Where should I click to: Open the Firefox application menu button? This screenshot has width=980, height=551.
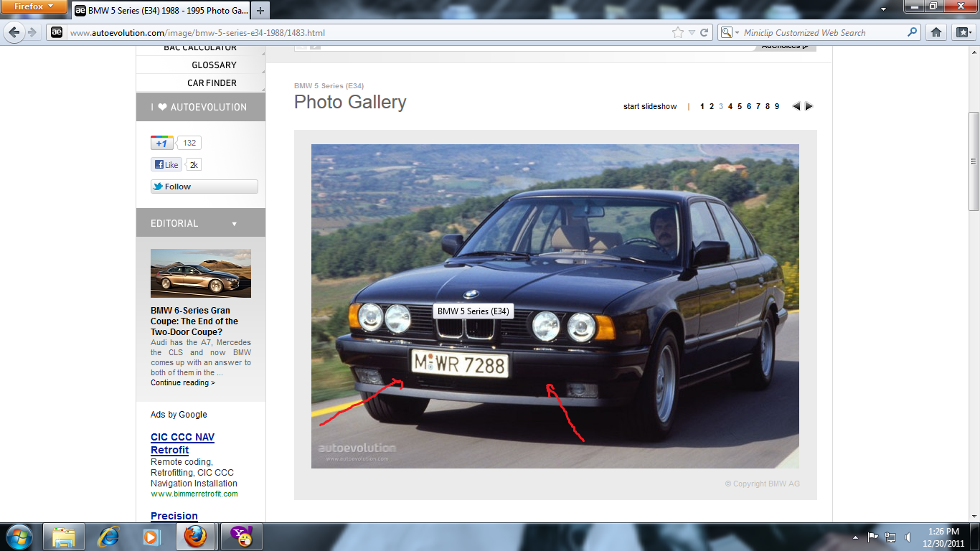click(33, 7)
